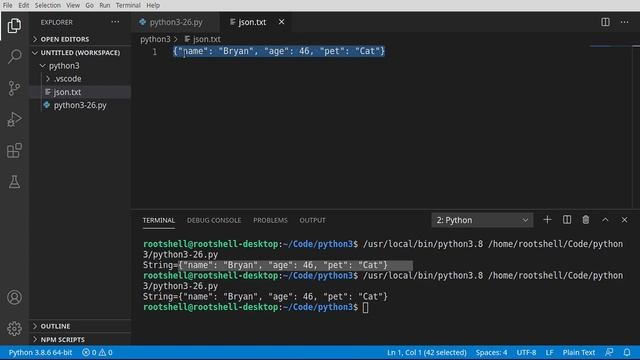
Task: Select json.txt in the file tree
Action: [x=67, y=92]
